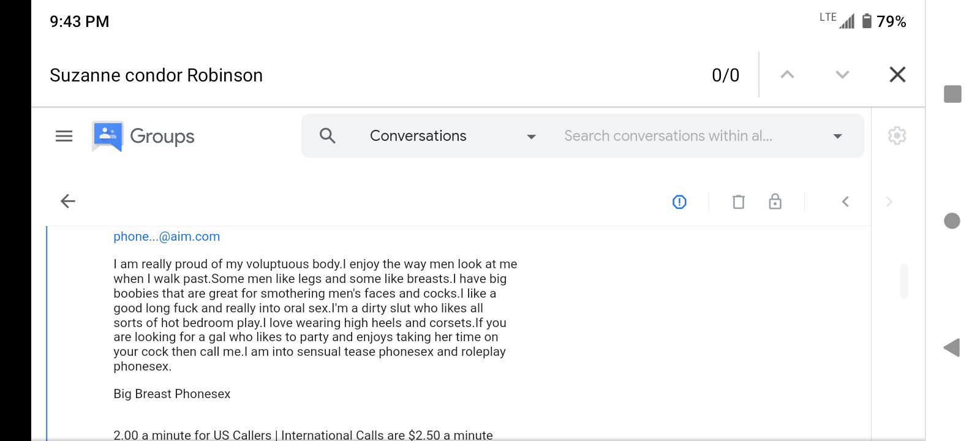Viewport: 980px width, 441px height.
Task: Go to the next conversation chevron
Action: point(889,202)
